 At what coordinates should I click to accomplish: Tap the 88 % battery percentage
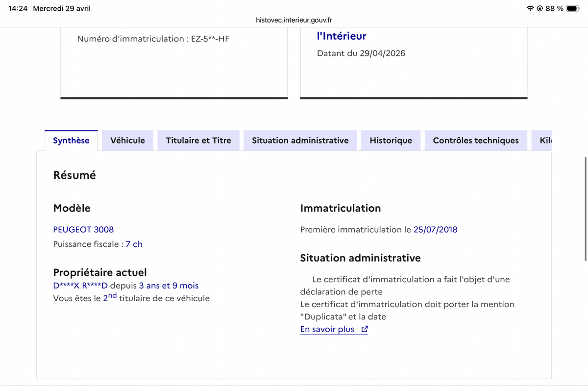tap(554, 8)
